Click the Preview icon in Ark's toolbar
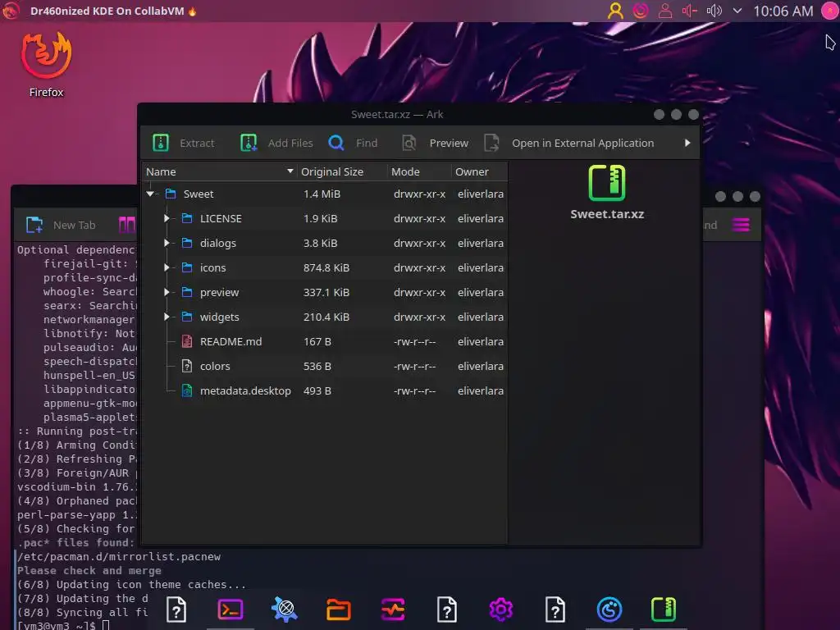 point(409,143)
